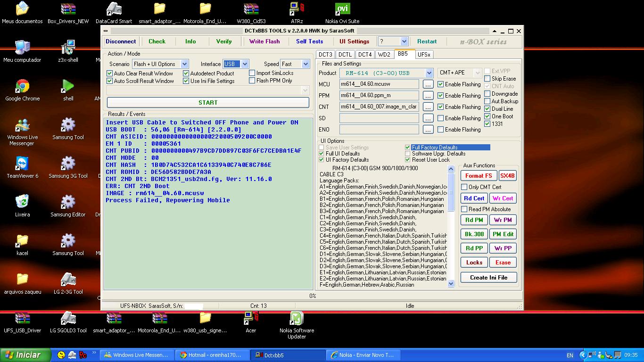This screenshot has height=362, width=644.
Task: Switch to the DCT3 tab
Action: [325, 54]
